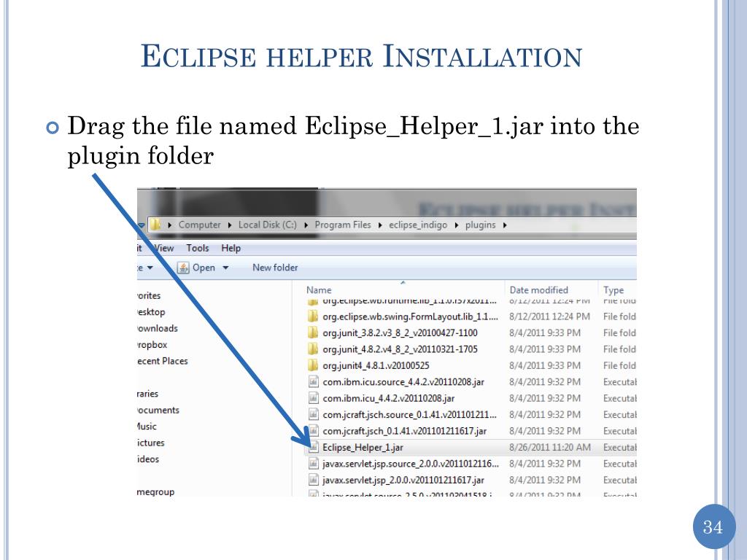Image resolution: width=747 pixels, height=560 pixels.
Task: Select file com.ibm.icu.source_4.4.2.v20110208.jar
Action: [x=403, y=382]
